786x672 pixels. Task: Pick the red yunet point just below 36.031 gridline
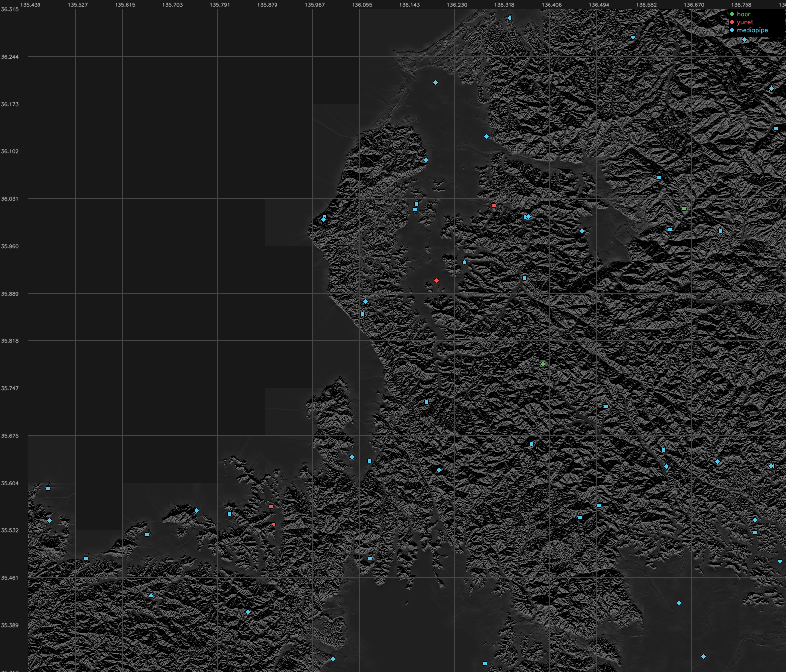(494, 206)
